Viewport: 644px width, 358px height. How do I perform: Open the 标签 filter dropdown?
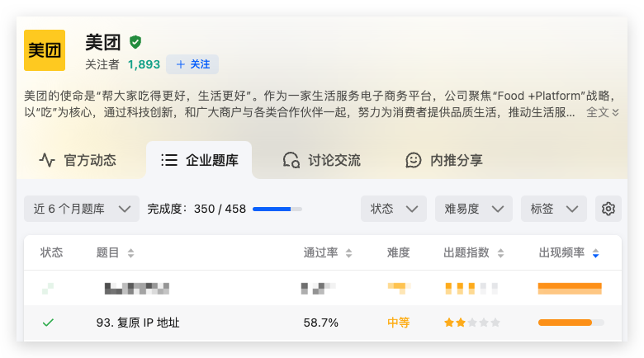point(554,209)
